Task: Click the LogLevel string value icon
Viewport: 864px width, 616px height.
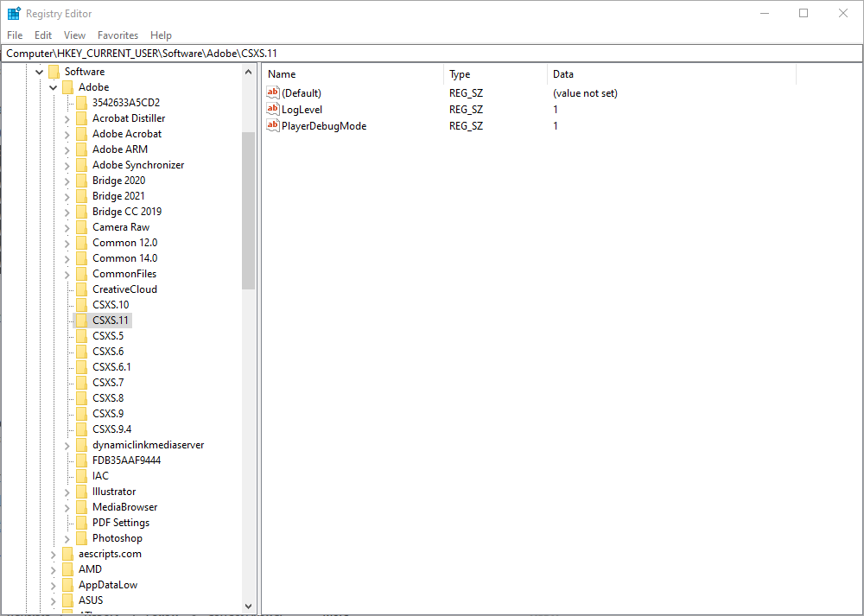Action: coord(272,109)
